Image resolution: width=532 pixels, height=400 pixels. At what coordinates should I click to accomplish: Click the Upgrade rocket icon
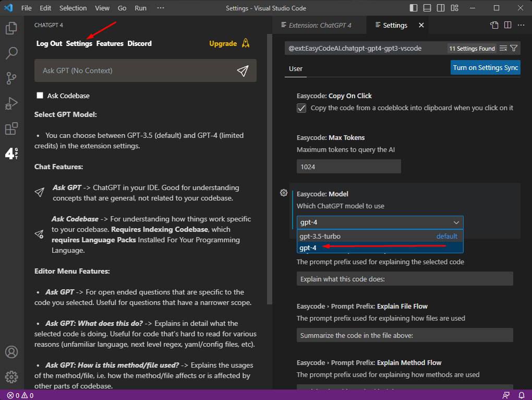tap(246, 43)
